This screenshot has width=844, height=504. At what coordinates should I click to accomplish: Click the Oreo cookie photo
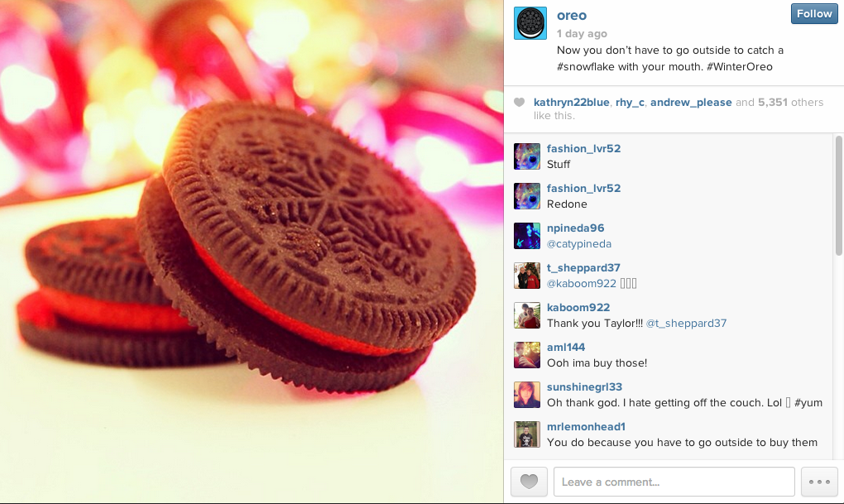click(x=252, y=252)
